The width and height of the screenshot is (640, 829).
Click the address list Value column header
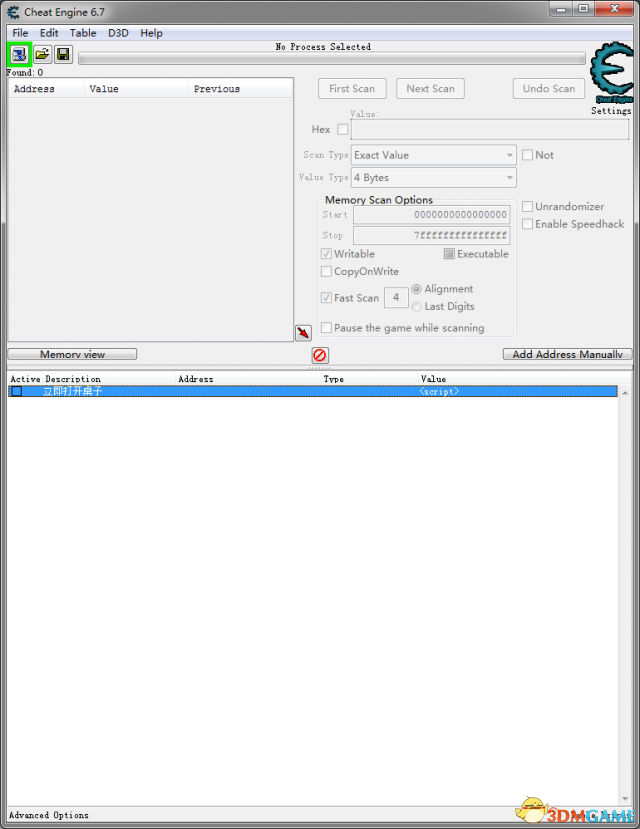[518, 379]
